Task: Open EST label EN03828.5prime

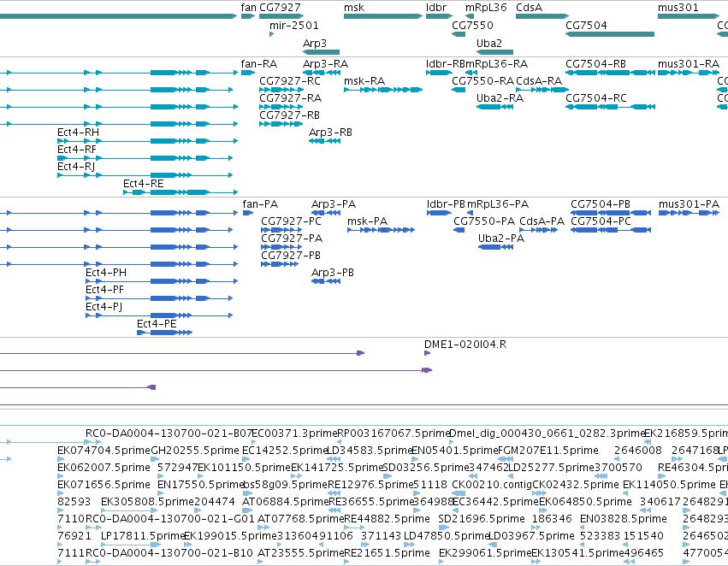Action: click(624, 518)
